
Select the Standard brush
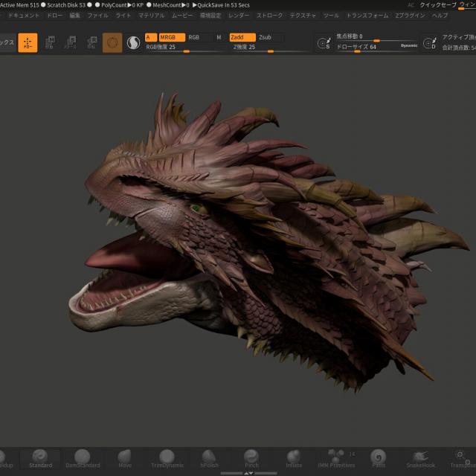coord(41,457)
